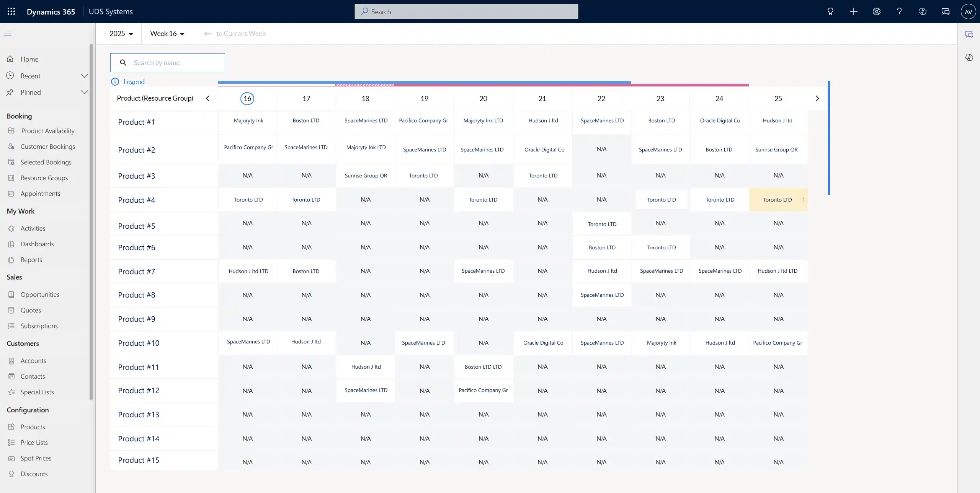Go back to Current Week

[x=235, y=34]
